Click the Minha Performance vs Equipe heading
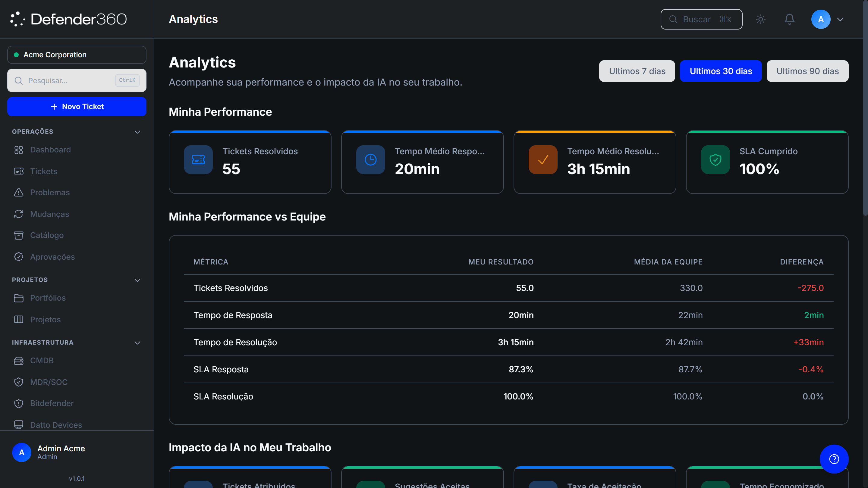Image resolution: width=868 pixels, height=488 pixels. 247,217
